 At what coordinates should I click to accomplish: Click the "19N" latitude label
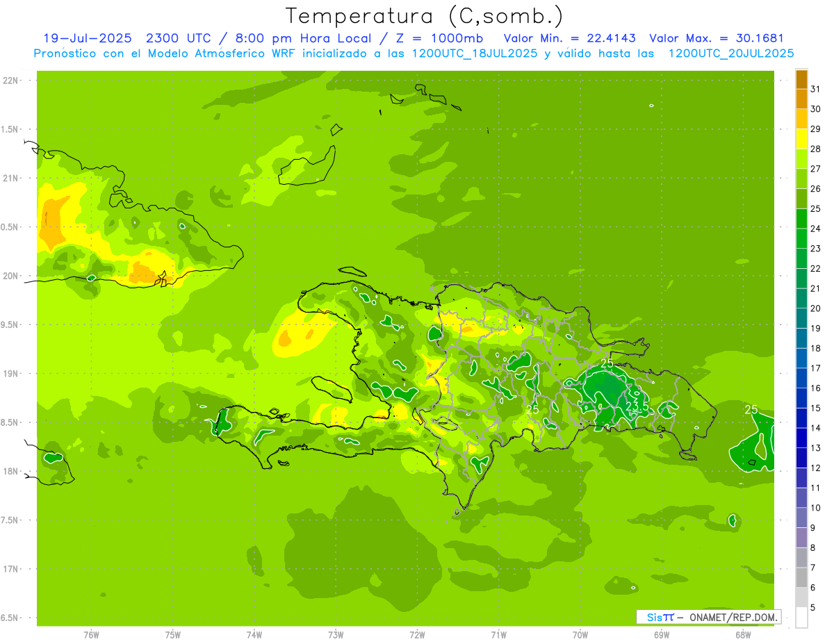tap(12, 374)
